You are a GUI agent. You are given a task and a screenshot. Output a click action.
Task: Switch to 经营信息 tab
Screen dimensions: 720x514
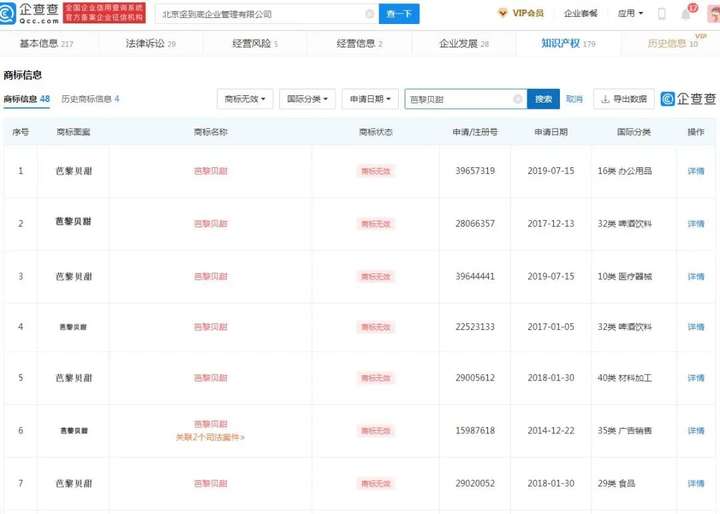click(360, 44)
